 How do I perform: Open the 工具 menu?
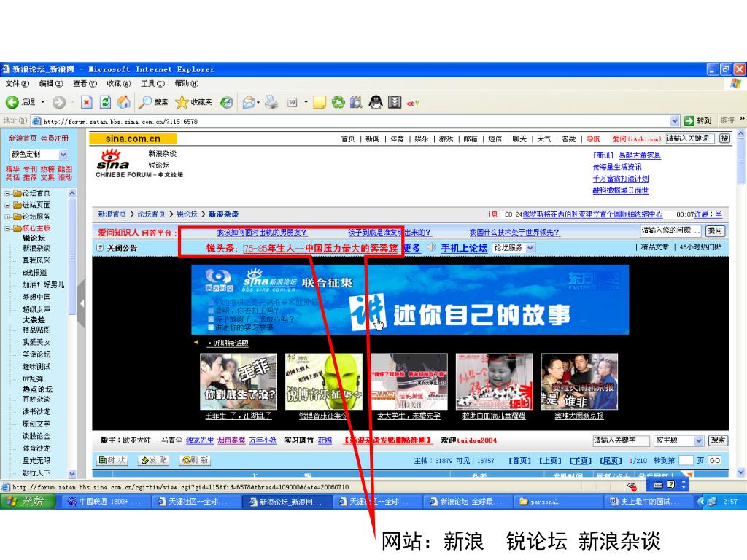coord(152,83)
